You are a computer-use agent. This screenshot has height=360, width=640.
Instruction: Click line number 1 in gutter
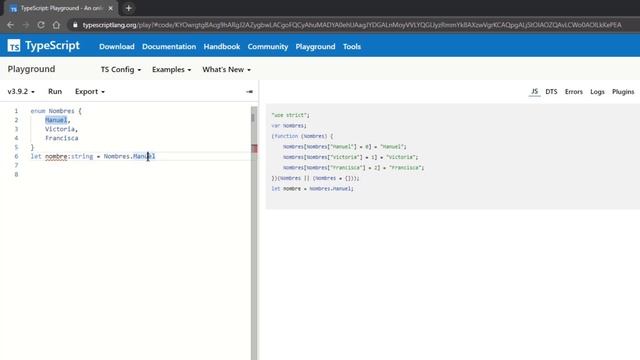coord(16,111)
